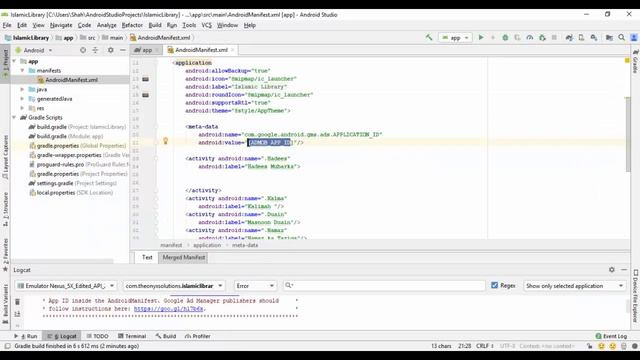This screenshot has height=360, width=640.
Task: Open Project Structure icon
Action: pos(609,38)
